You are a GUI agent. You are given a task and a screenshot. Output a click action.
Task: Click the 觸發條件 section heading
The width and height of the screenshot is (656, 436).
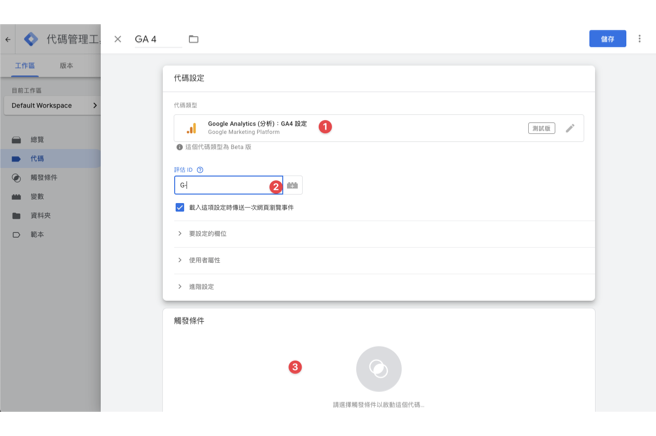click(189, 321)
